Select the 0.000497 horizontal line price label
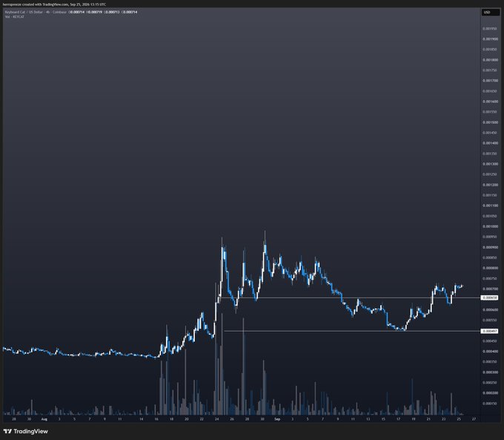 pos(489,331)
